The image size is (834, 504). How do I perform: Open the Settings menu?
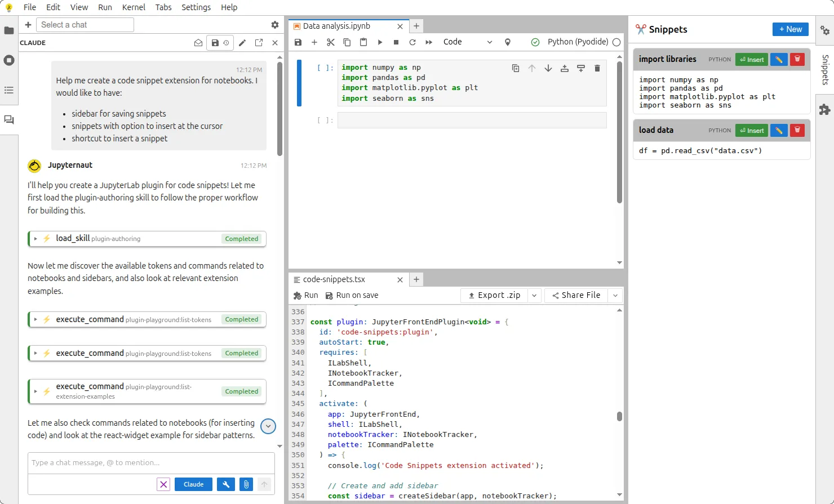click(x=196, y=7)
